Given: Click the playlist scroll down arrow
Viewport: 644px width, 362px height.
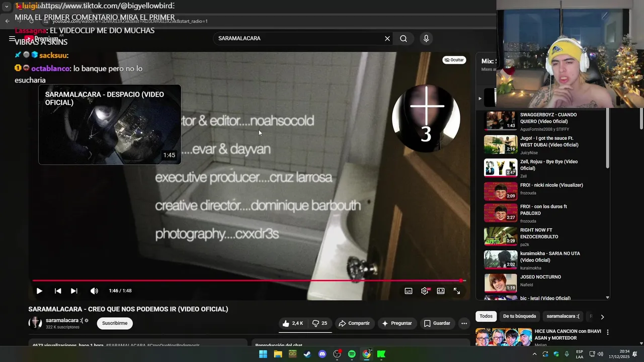Looking at the screenshot, I should 607,298.
